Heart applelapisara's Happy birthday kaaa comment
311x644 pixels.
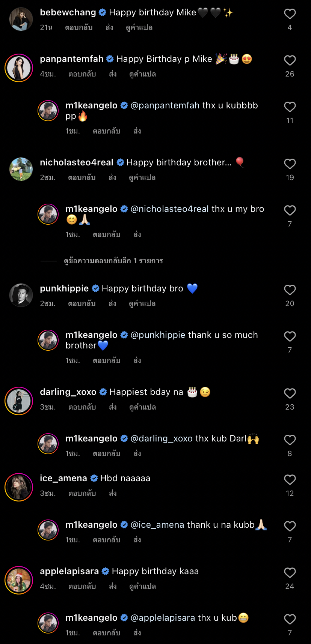(290, 573)
